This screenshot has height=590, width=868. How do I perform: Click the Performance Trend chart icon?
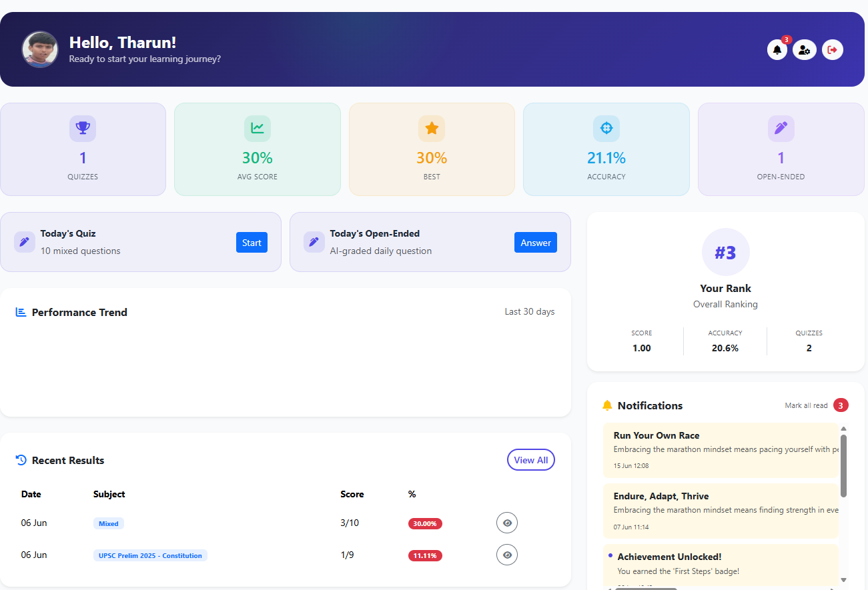pyautogui.click(x=21, y=312)
